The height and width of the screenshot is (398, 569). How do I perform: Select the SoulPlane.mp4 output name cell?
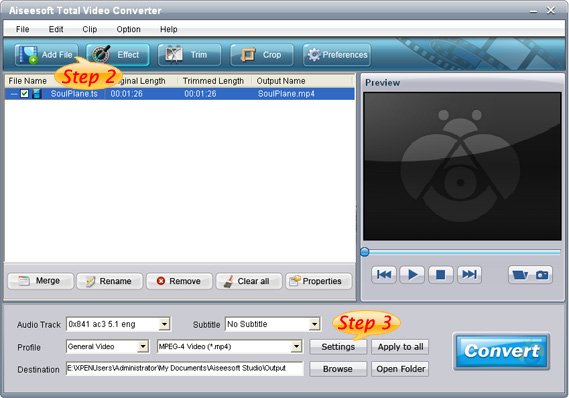click(x=286, y=94)
